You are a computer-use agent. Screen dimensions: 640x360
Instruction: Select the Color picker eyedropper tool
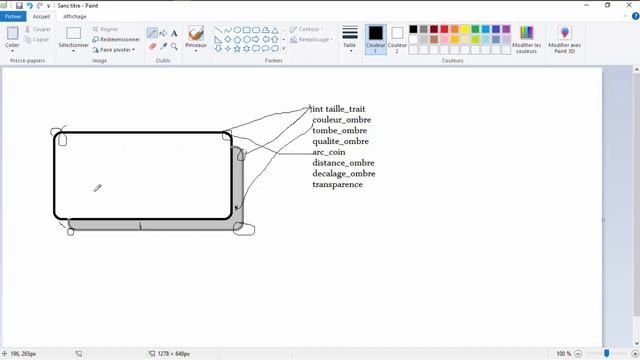163,46
